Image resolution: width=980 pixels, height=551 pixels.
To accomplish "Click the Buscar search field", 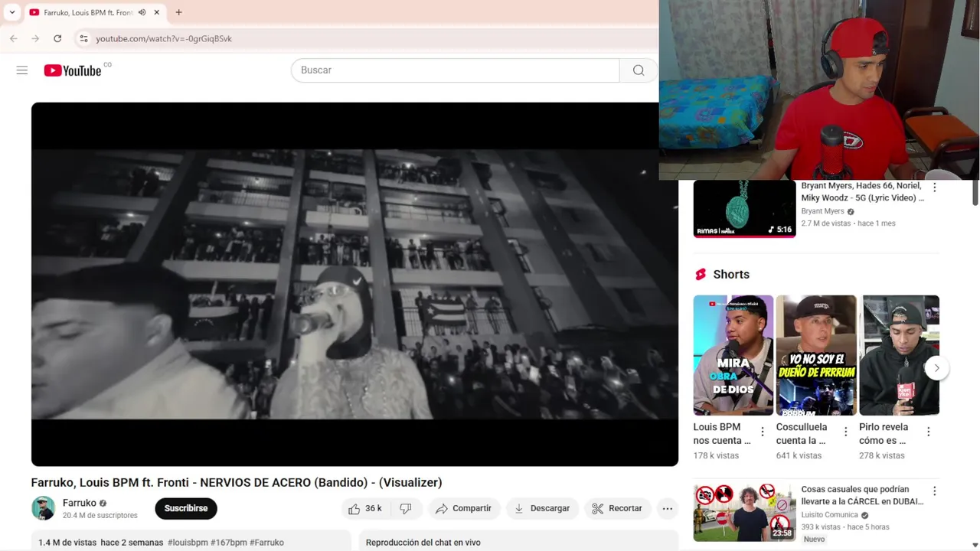I will point(455,70).
